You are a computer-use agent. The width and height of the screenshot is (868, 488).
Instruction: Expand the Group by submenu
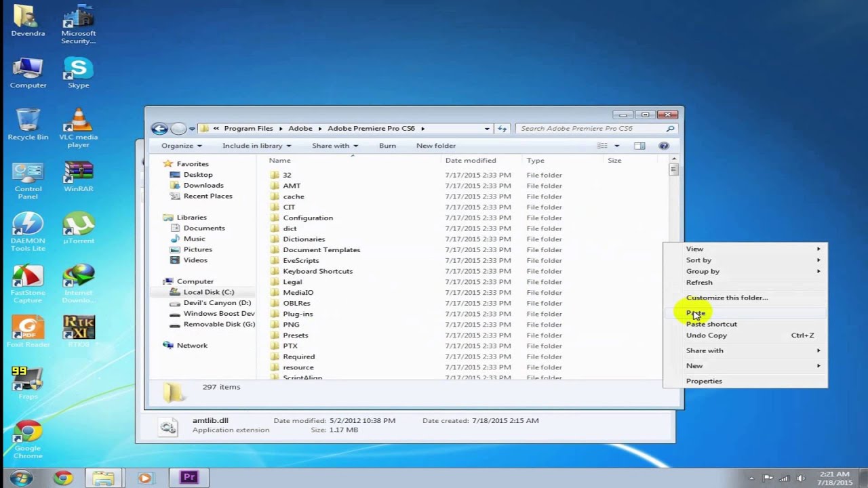[x=745, y=271]
